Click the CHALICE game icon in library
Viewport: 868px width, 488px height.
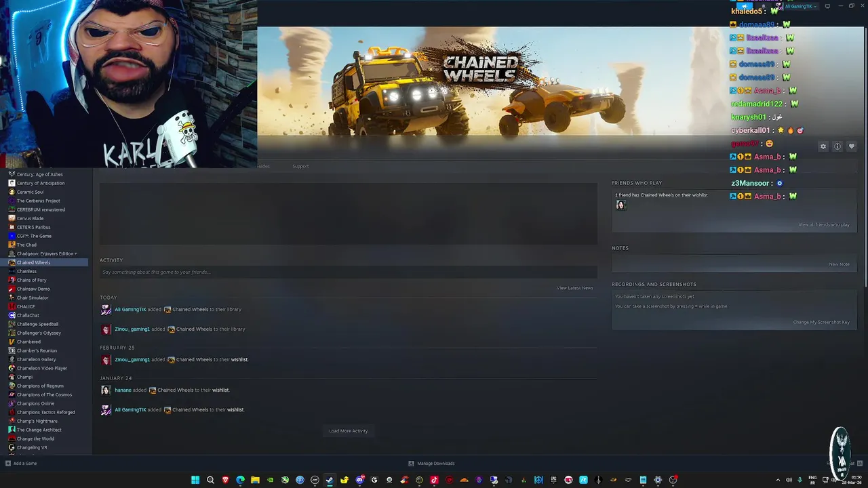(x=12, y=306)
